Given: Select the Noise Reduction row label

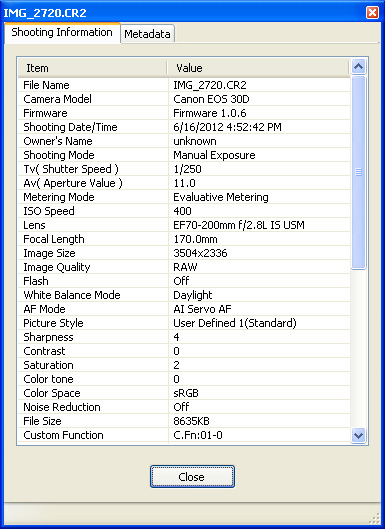Looking at the screenshot, I should pyautogui.click(x=62, y=407).
